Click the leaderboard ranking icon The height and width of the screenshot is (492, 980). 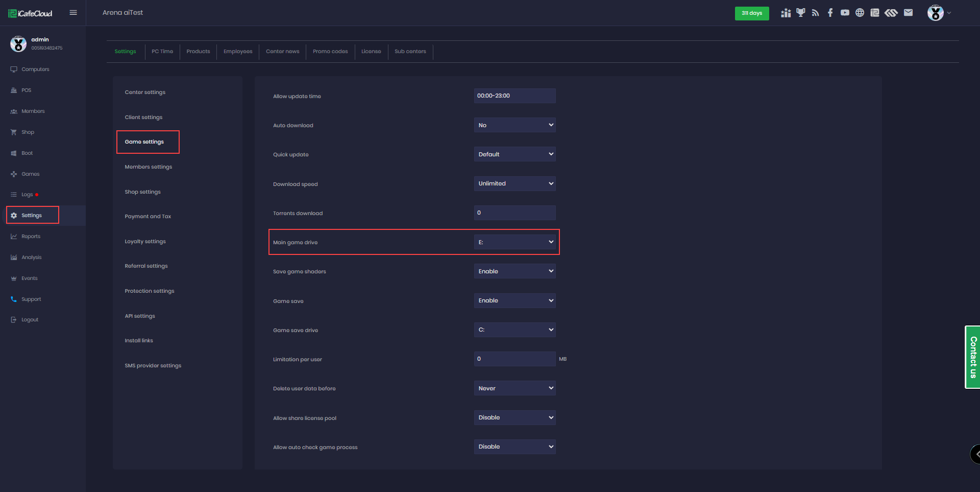(x=786, y=13)
